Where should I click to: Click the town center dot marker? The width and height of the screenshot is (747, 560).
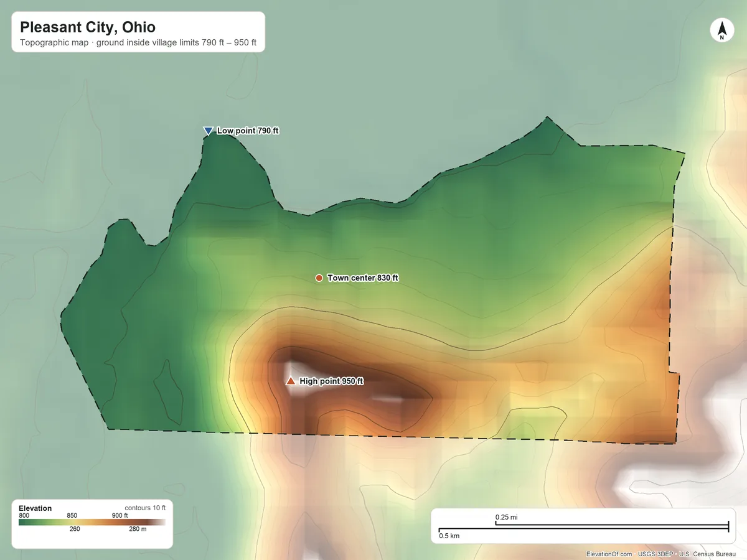(x=319, y=278)
